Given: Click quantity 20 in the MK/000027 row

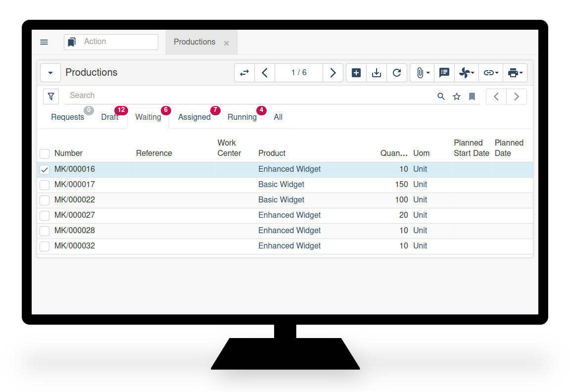Looking at the screenshot, I should [404, 215].
